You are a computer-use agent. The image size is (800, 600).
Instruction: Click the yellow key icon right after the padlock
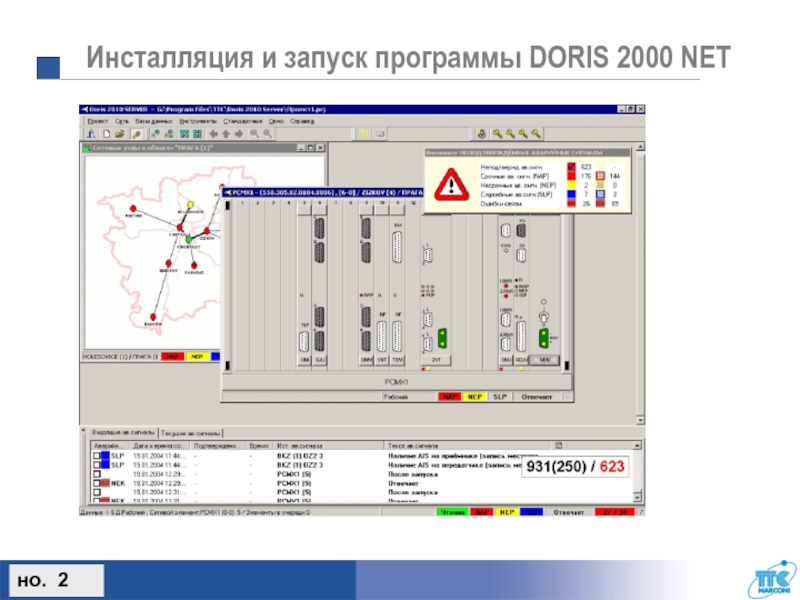pyautogui.click(x=497, y=134)
